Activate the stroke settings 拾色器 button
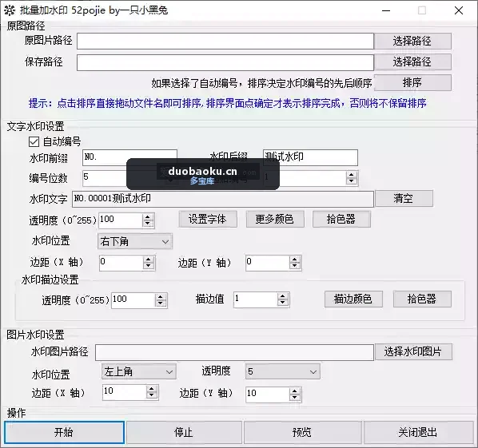478x448 pixels. point(422,299)
